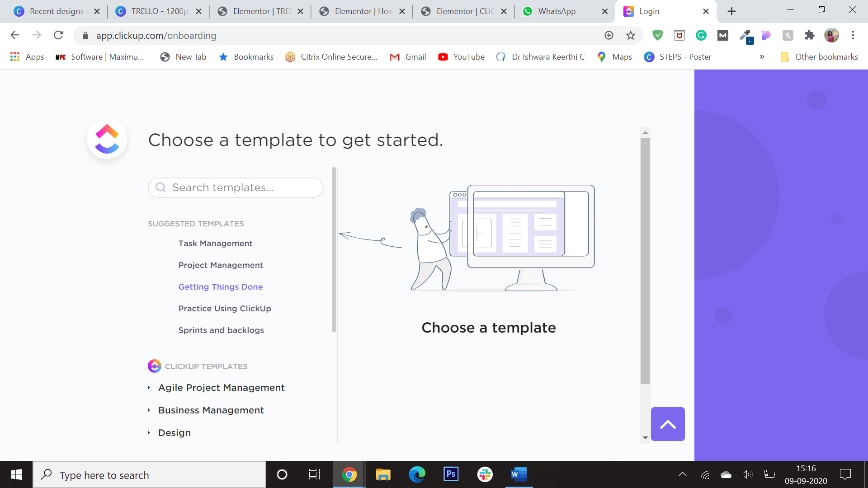
Task: Open Practice Using ClickUp template
Action: (225, 309)
